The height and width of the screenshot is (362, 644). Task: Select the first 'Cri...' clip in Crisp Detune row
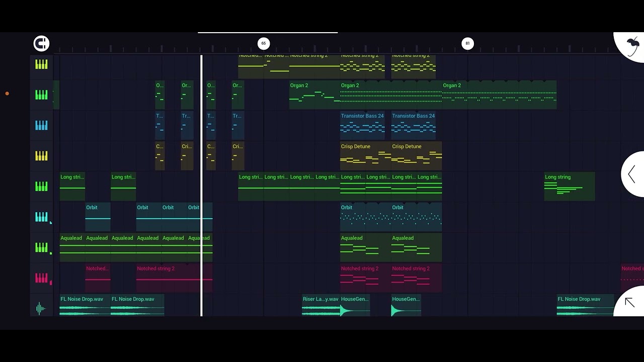click(x=187, y=156)
